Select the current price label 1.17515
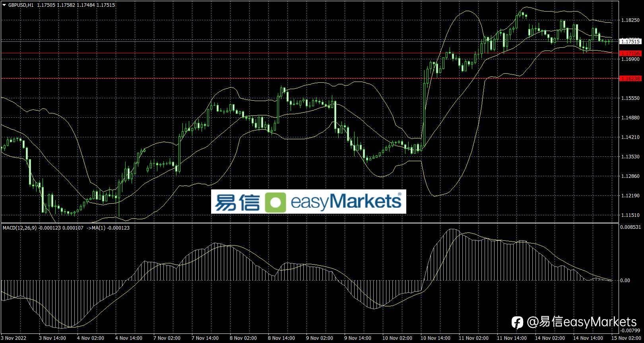The width and height of the screenshot is (644, 343). pyautogui.click(x=630, y=41)
